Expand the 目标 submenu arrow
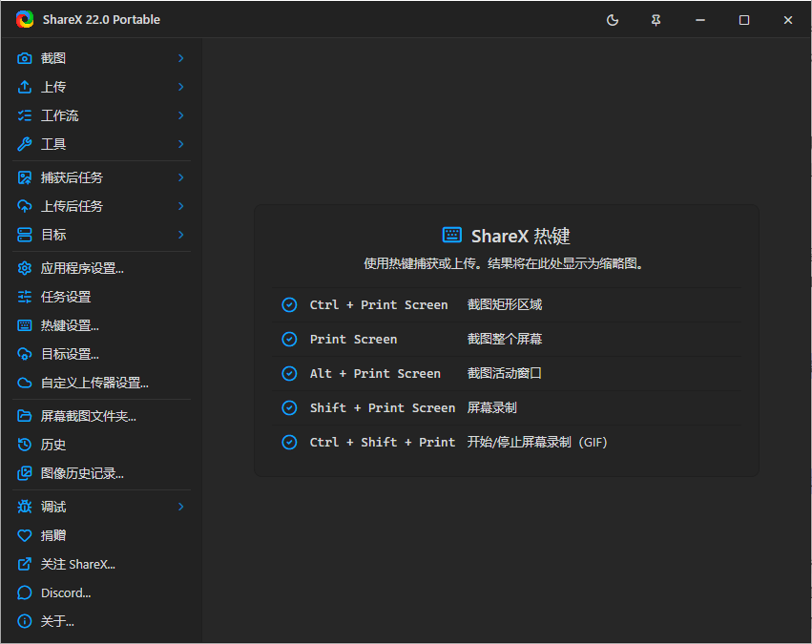Image resolution: width=812 pixels, height=644 pixels. click(180, 235)
